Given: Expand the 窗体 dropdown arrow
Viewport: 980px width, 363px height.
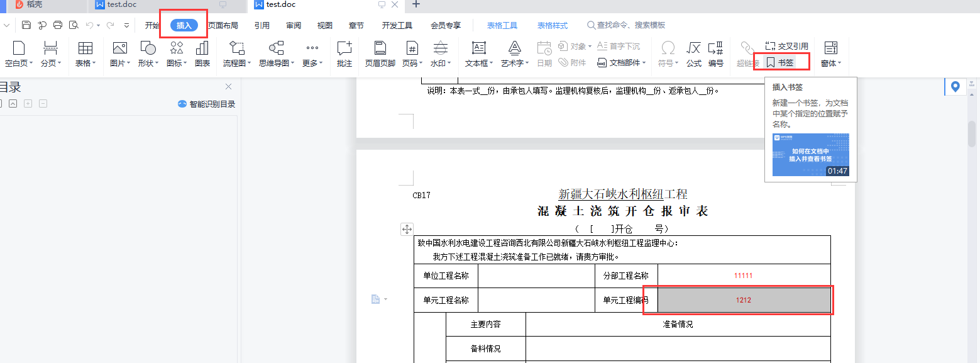Looking at the screenshot, I should click(839, 63).
